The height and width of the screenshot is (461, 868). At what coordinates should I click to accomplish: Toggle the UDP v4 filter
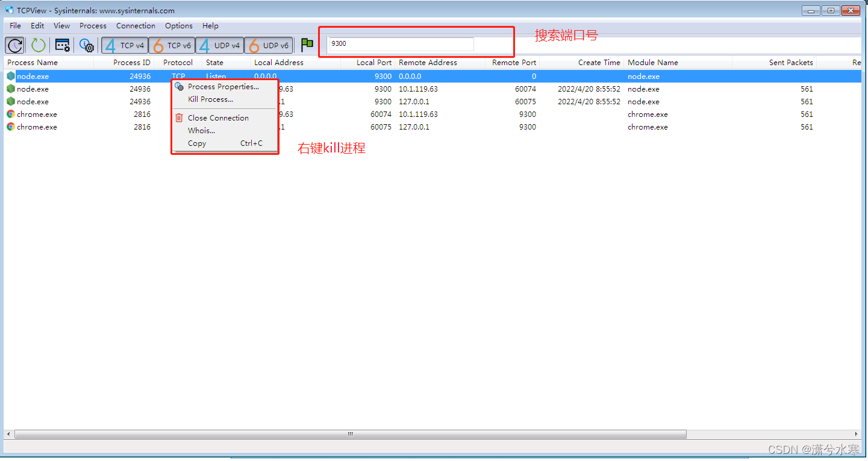219,45
